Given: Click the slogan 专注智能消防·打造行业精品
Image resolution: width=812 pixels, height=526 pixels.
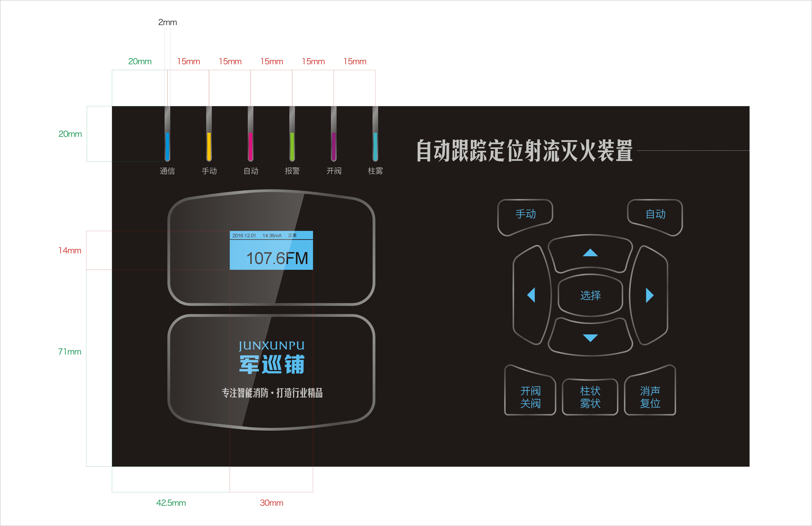Looking at the screenshot, I should tap(272, 393).
